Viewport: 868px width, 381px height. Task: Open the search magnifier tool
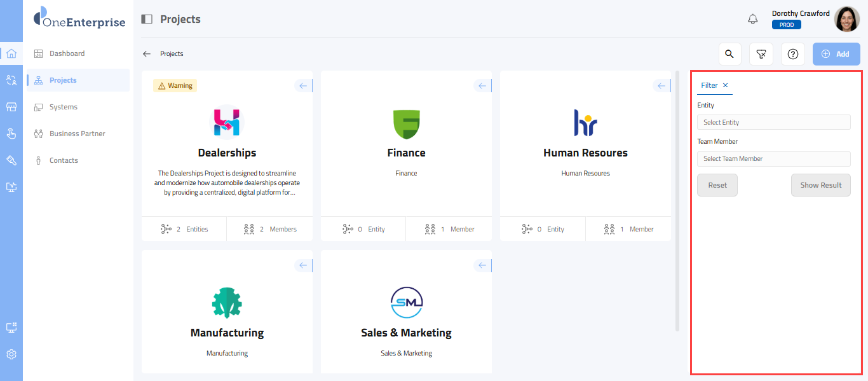729,54
